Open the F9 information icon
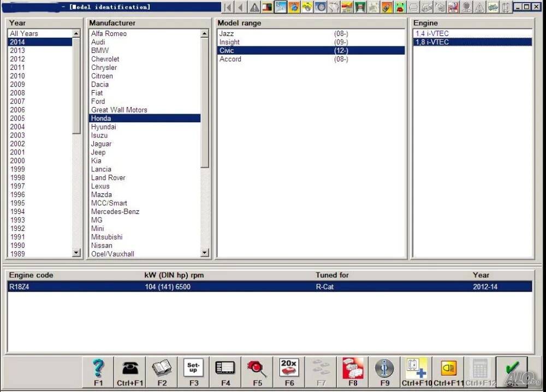Image resolution: width=546 pixels, height=392 pixels. (385, 372)
